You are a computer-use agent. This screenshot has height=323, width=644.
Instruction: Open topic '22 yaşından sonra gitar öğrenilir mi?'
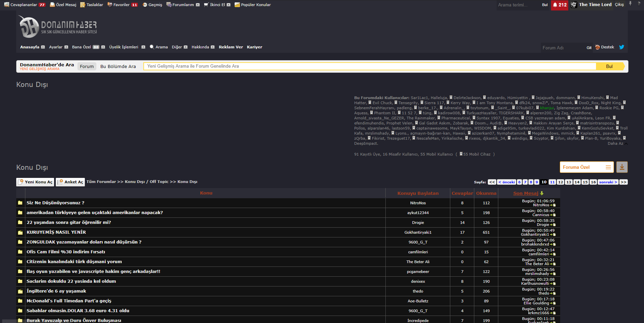click(x=69, y=223)
